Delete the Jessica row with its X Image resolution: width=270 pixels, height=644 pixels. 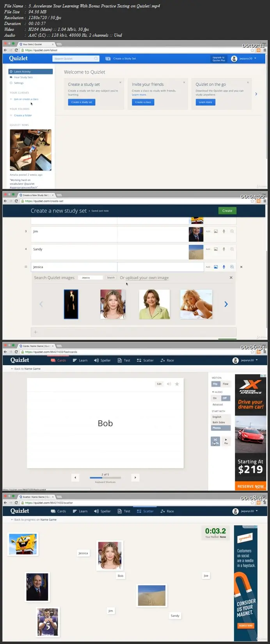(241, 267)
